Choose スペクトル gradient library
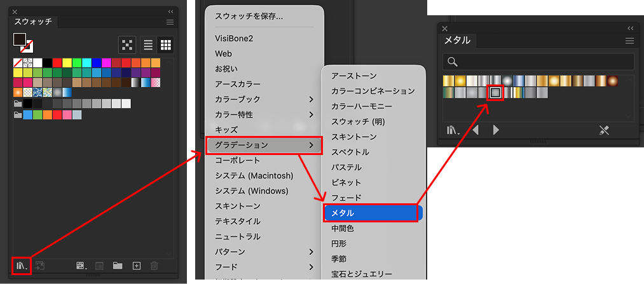Viewport: 644px width, 284px height. tap(350, 152)
